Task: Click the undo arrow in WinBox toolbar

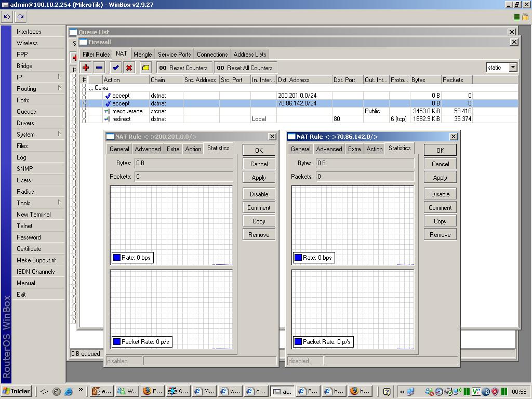Action: click(7, 17)
